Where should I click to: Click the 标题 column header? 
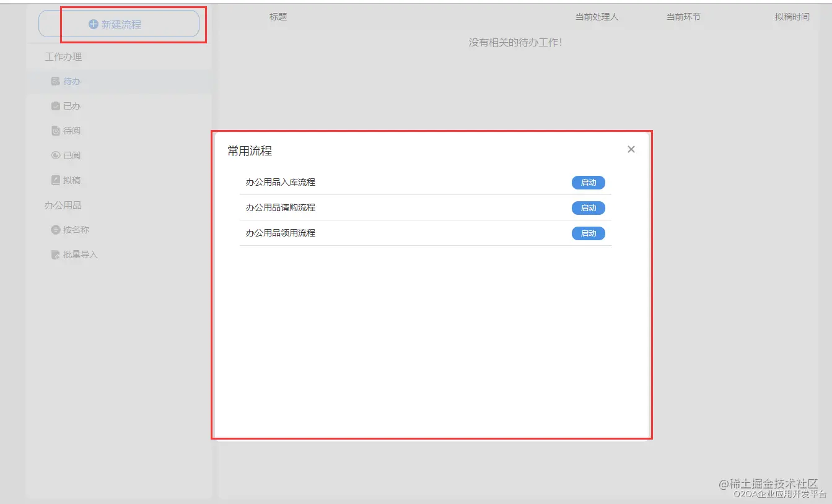click(278, 17)
